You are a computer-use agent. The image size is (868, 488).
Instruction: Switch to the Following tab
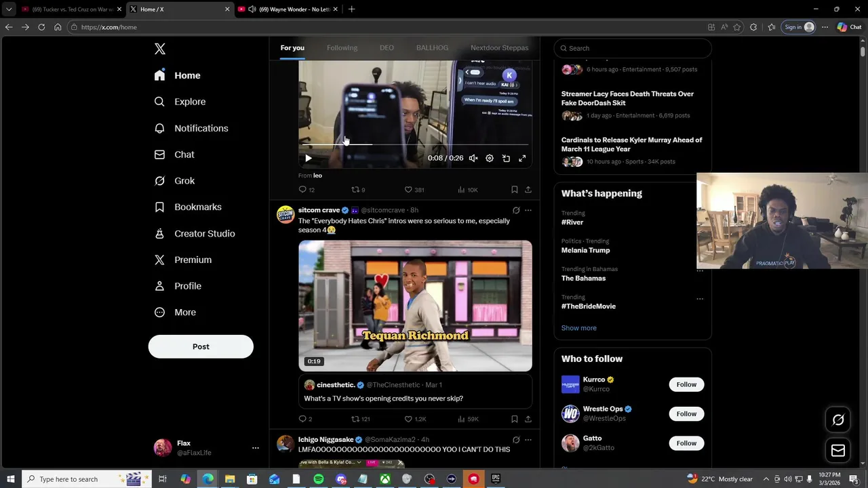pos(342,47)
